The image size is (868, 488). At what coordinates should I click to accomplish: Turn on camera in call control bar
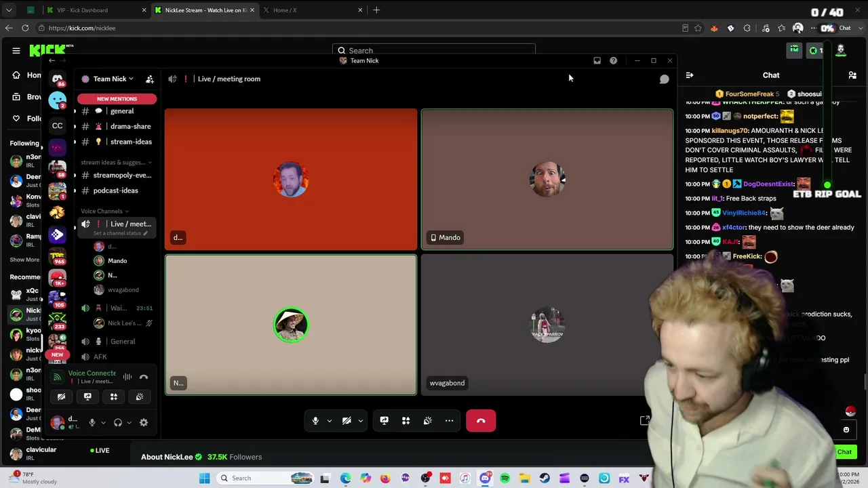(x=347, y=421)
